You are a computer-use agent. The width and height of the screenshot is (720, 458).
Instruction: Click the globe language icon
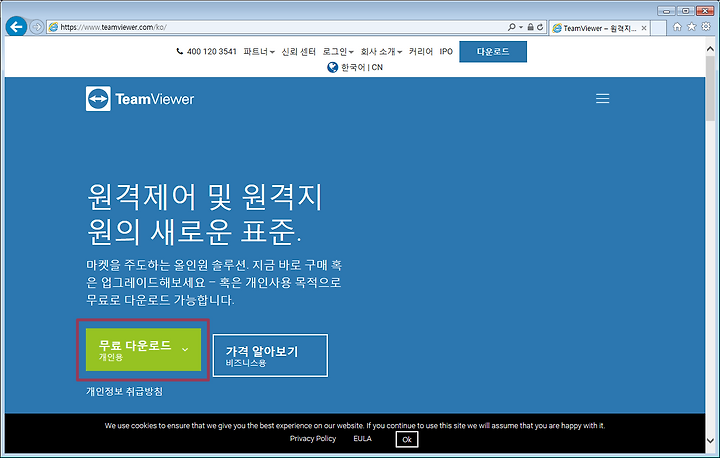tap(332, 68)
